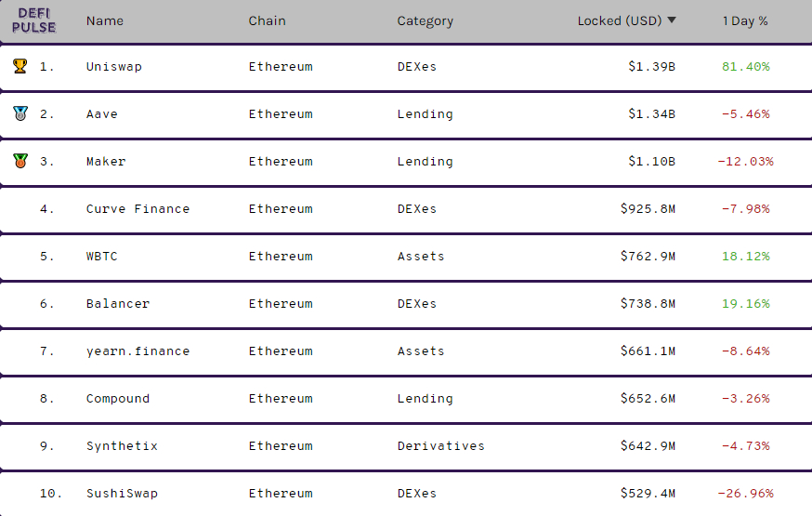Click Compound's Lending category
The width and height of the screenshot is (812, 516).
[x=425, y=399]
